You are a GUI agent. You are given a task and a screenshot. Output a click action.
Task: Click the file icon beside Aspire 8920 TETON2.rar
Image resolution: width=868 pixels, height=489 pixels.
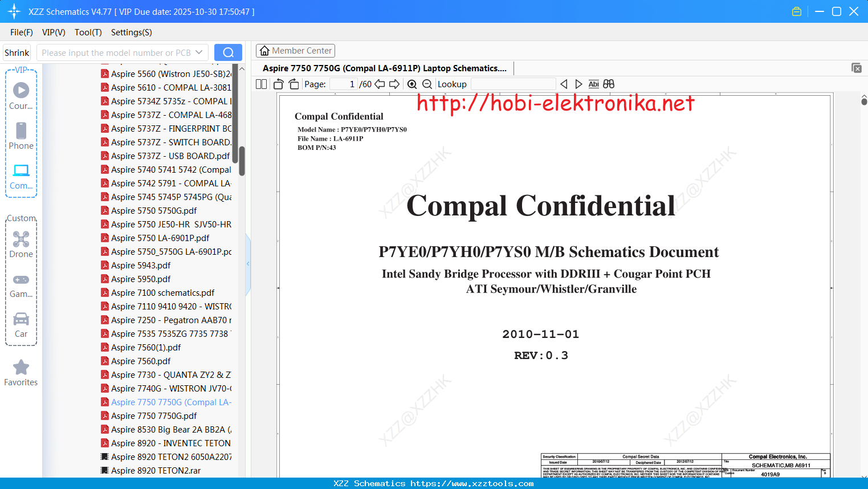tap(105, 470)
